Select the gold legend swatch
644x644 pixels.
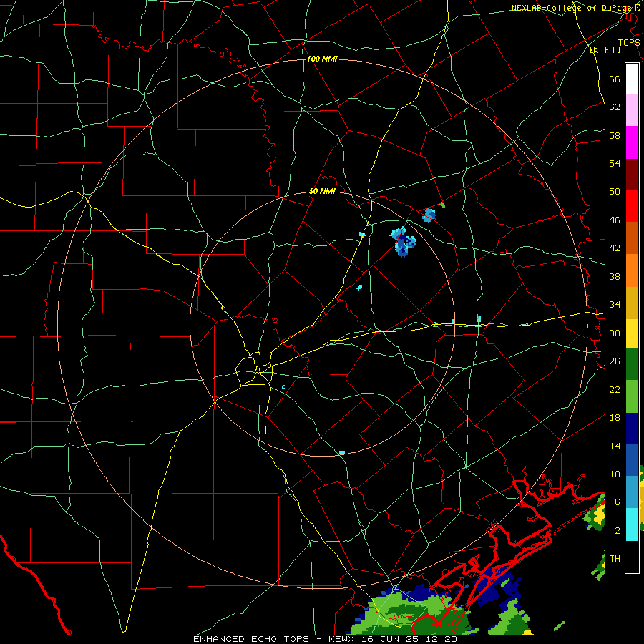coord(632,303)
